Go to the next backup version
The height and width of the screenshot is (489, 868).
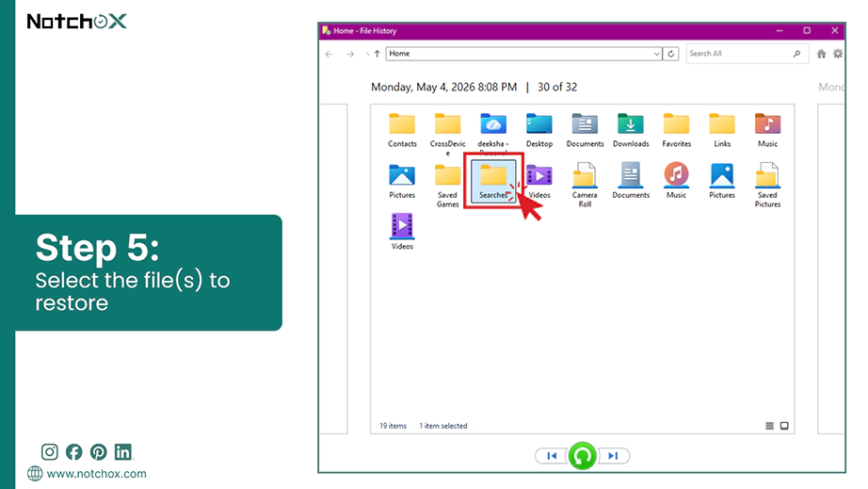614,456
